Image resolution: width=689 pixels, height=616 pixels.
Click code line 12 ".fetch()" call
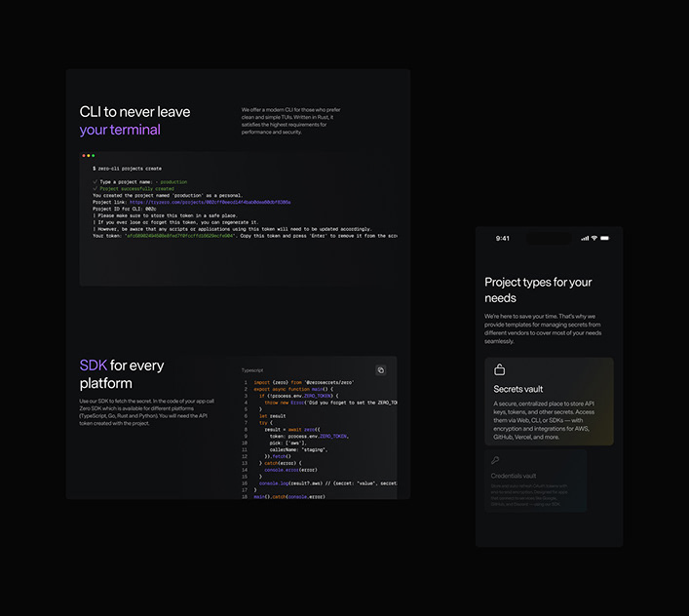(x=278, y=456)
